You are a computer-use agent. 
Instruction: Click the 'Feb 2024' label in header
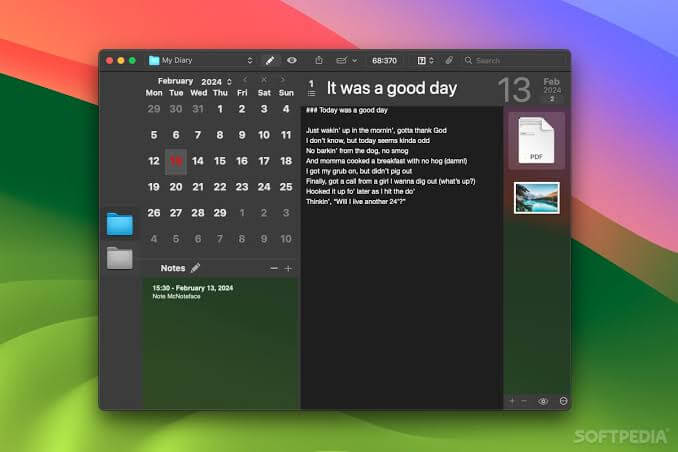(x=552, y=86)
